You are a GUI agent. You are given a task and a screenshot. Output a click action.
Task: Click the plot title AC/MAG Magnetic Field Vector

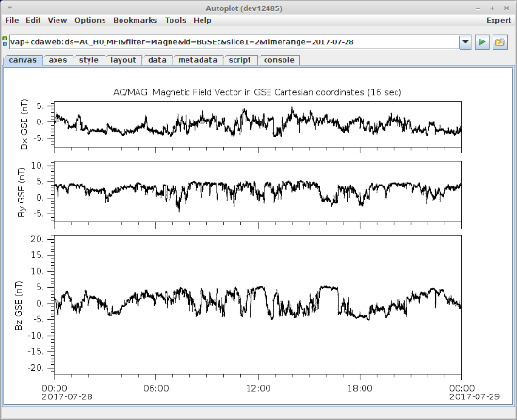[x=257, y=92]
